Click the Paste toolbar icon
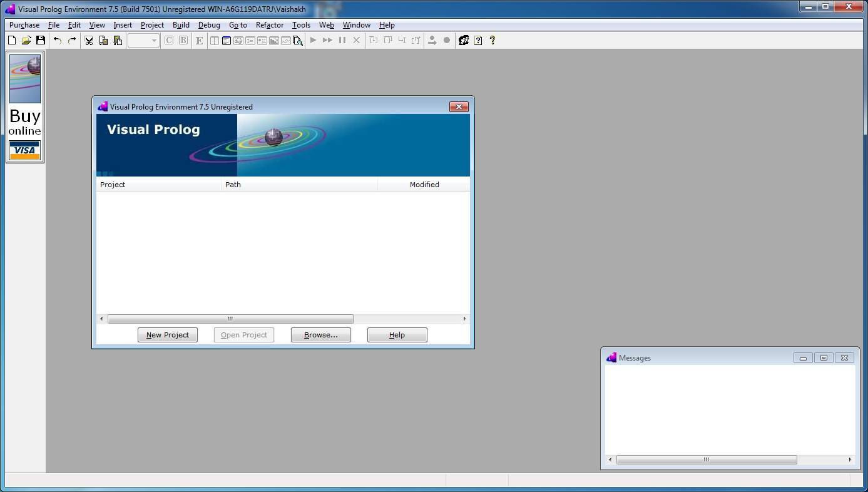Viewport: 868px width, 492px height. pos(118,40)
